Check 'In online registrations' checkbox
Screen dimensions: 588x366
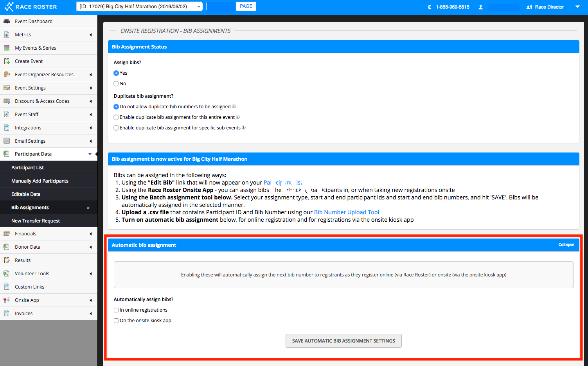click(x=116, y=310)
